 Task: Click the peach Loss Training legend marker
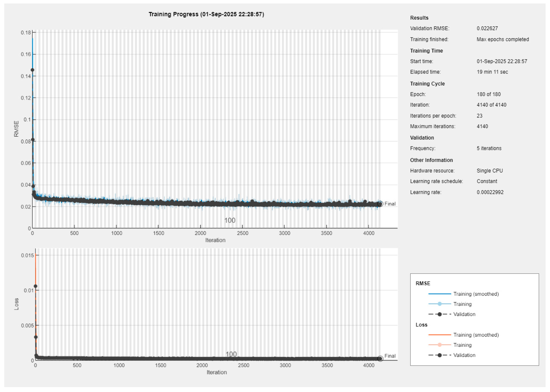coord(439,345)
